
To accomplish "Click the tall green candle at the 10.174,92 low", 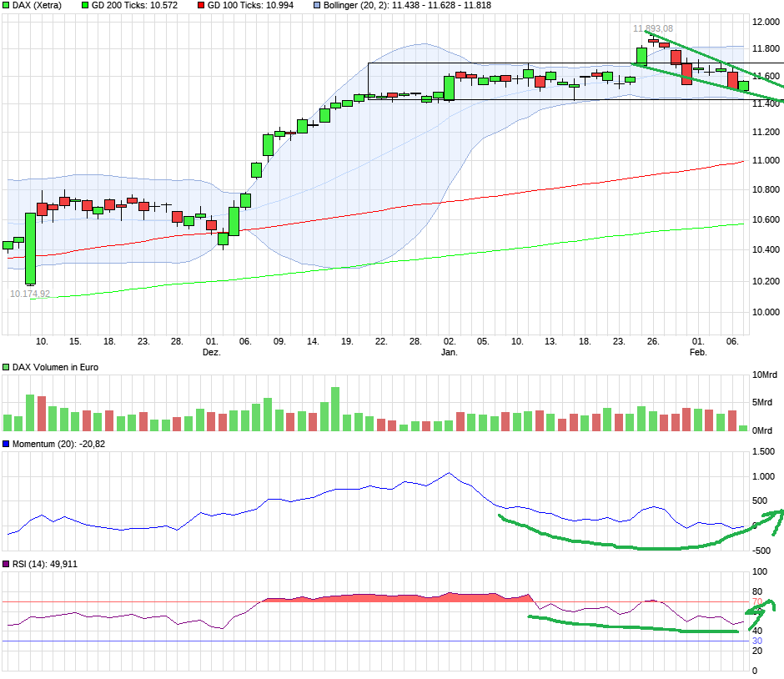I will pos(31,249).
